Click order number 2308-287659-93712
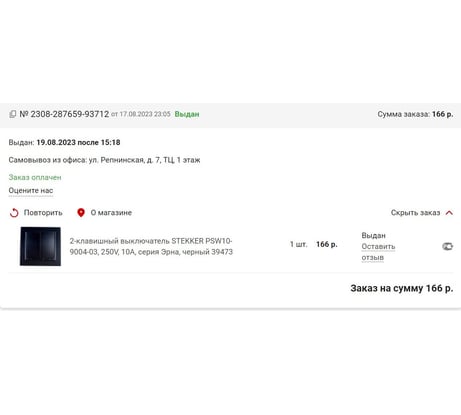The height and width of the screenshot is (415, 461). 64,114
